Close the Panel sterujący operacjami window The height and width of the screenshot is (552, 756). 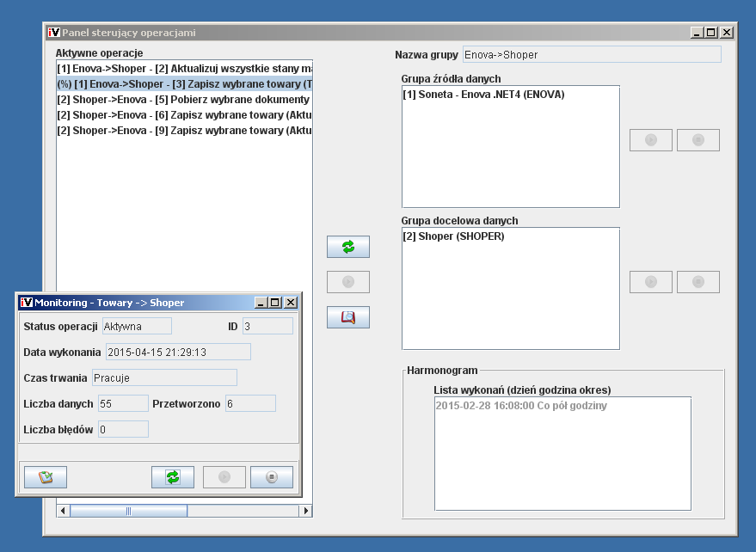point(727,33)
